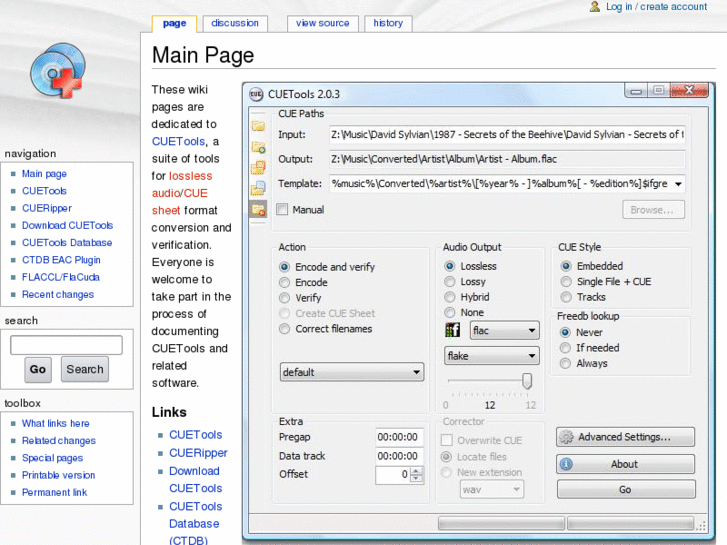Click the Input path field
This screenshot has height=545, width=727.
507,135
